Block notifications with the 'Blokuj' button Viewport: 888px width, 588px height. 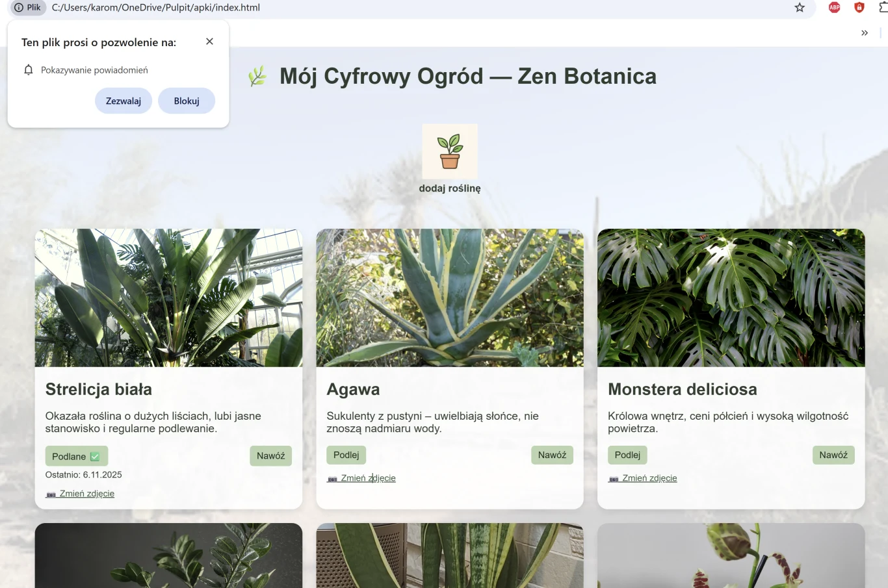point(187,101)
